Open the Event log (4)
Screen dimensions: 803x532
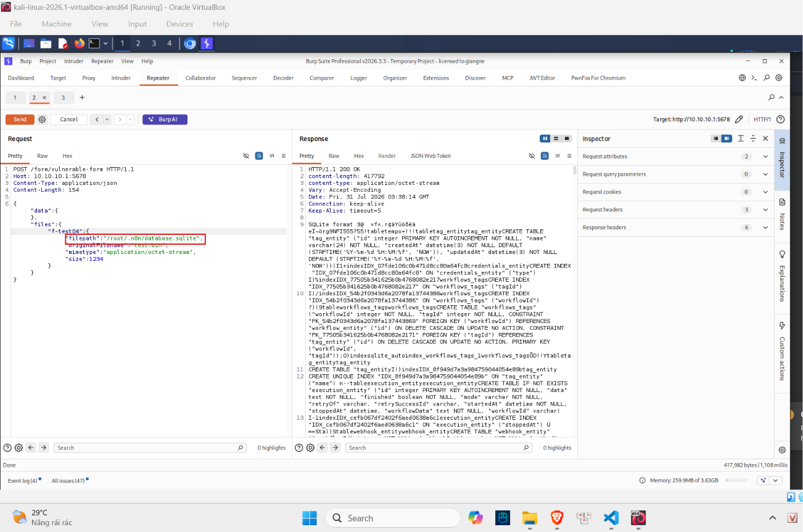click(x=22, y=480)
